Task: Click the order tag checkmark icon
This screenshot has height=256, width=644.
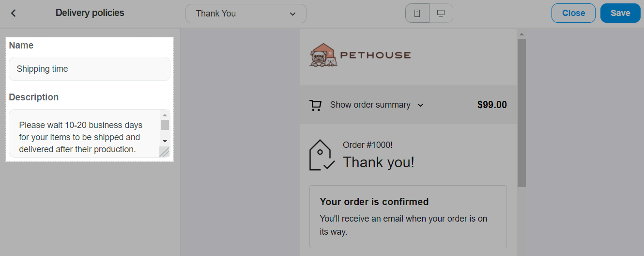Action: point(321,155)
